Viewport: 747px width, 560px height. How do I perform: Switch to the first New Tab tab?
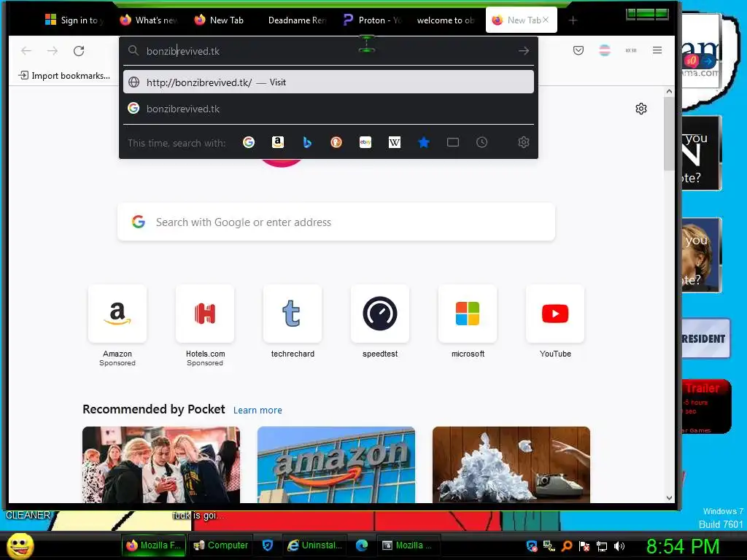(220, 20)
